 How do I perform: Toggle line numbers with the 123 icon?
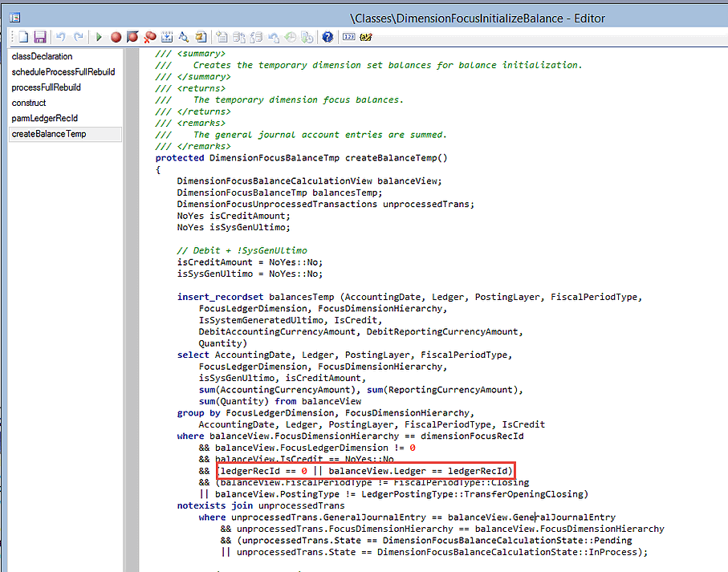pos(348,37)
